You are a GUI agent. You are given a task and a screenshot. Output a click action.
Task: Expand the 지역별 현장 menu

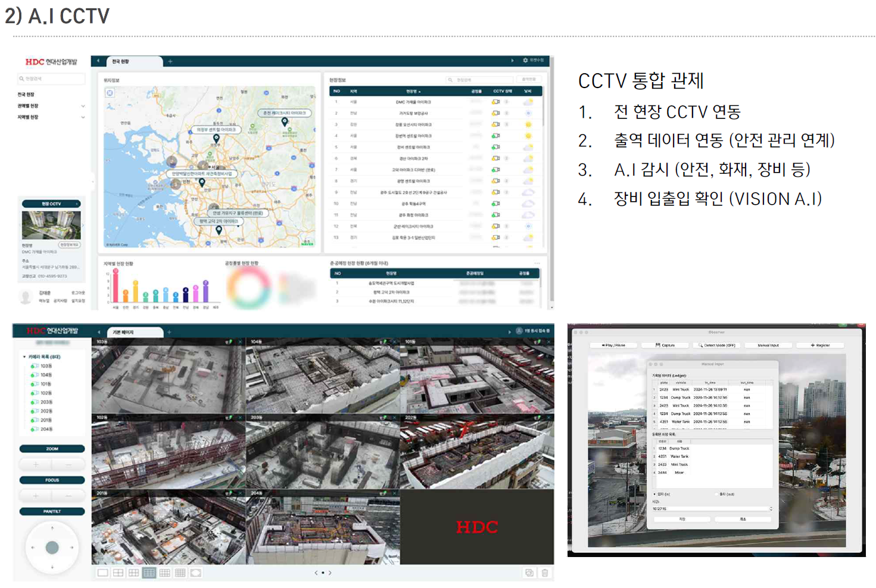pyautogui.click(x=83, y=117)
